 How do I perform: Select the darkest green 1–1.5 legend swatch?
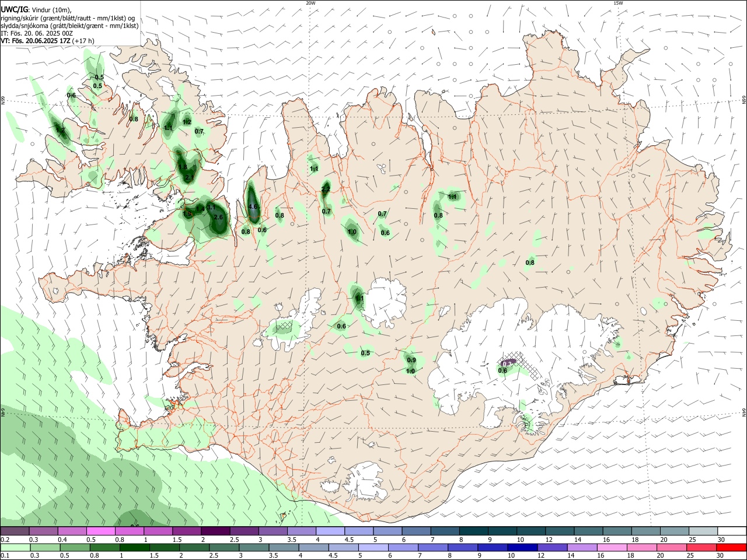tap(135, 547)
